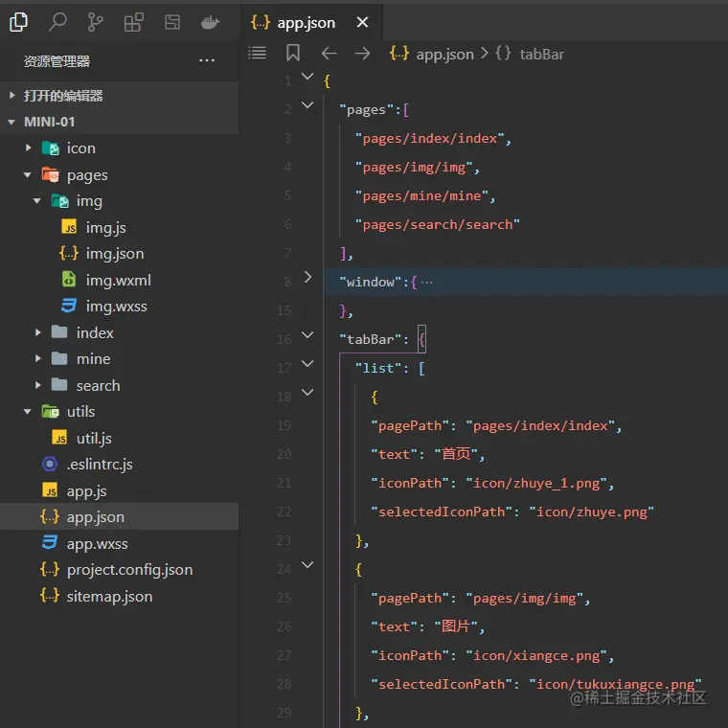This screenshot has width=728, height=728.
Task: Click the "icon/zhuye_1.png" value on line 21
Action: [536, 484]
